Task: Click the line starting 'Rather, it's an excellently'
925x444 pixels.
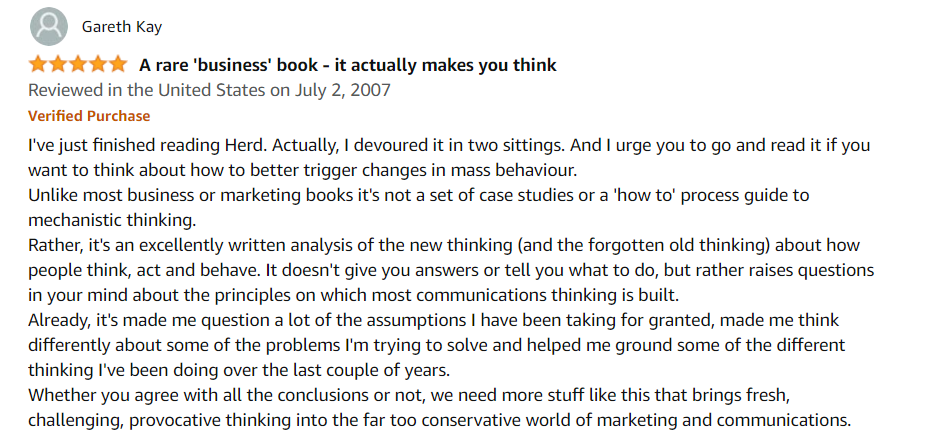Action: pyautogui.click(x=444, y=245)
